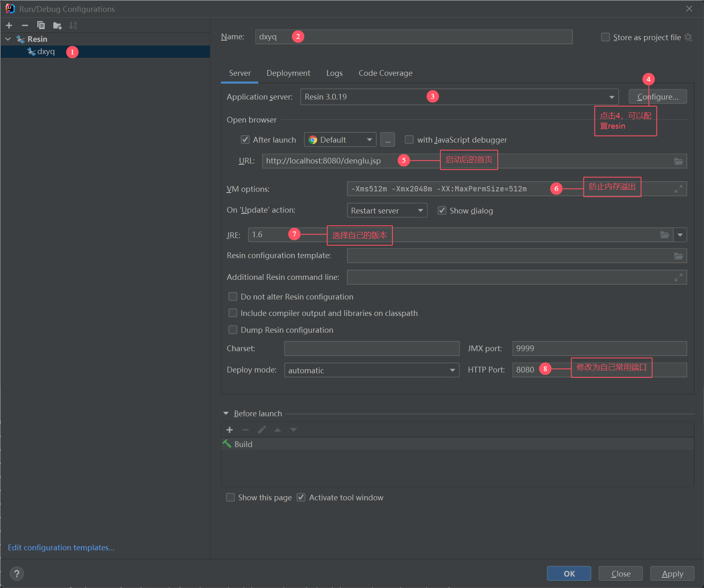
Task: Uncheck the After launch checkbox
Action: pos(245,140)
